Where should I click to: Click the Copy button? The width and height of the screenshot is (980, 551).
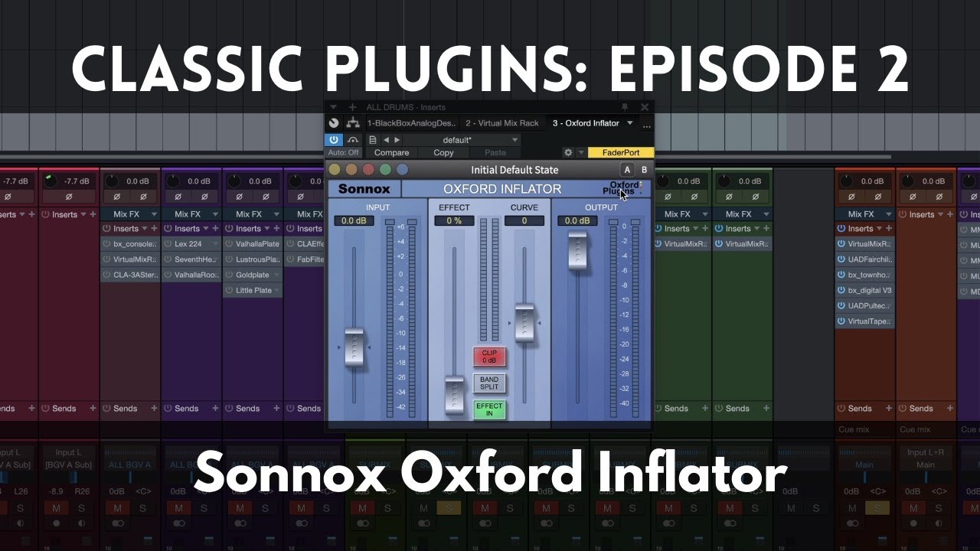443,153
